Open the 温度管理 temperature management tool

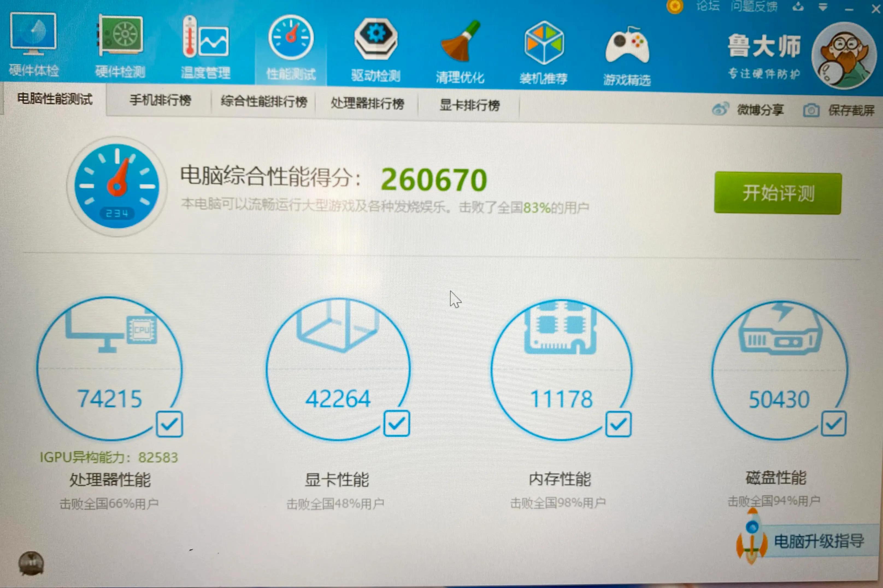point(205,45)
